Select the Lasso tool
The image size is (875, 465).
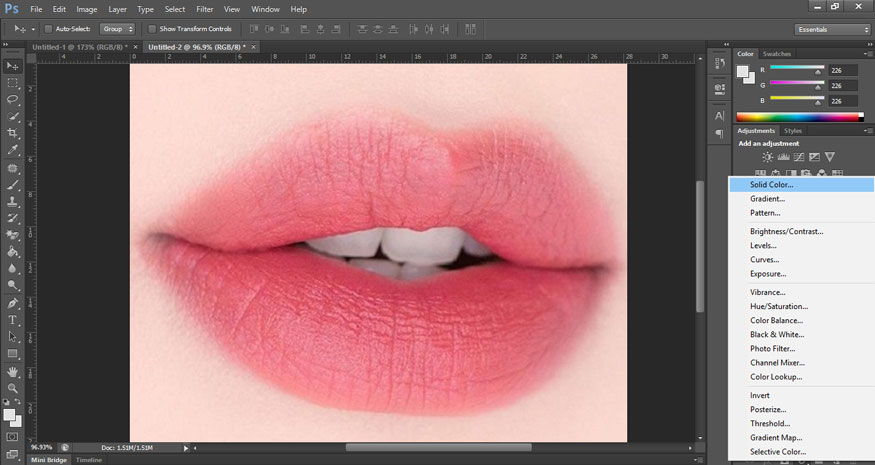tap(13, 99)
